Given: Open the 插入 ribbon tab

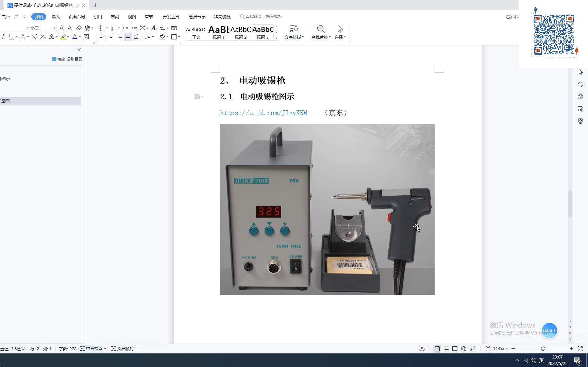Looking at the screenshot, I should 55,17.
